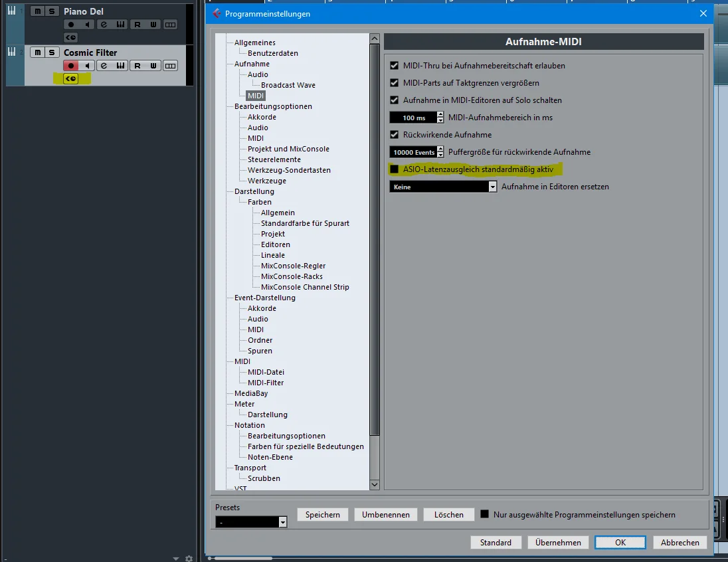This screenshot has width=728, height=562.
Task: Toggle lane display on Cosmic Filter track
Action: coord(171,66)
